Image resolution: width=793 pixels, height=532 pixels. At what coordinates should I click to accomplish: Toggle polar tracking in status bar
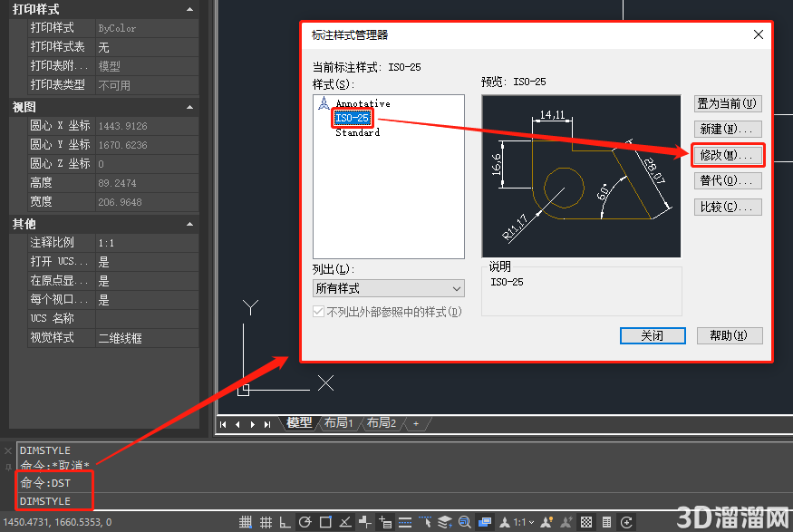click(x=305, y=522)
